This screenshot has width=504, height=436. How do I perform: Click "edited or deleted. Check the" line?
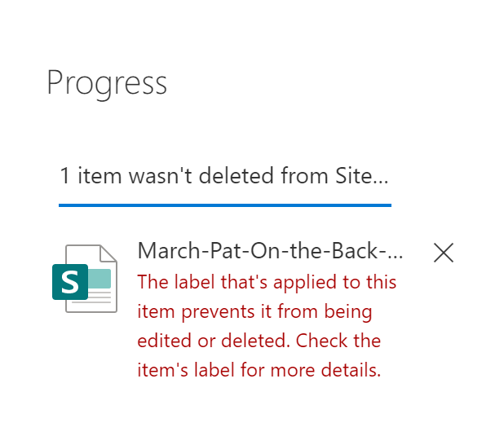coord(259,341)
